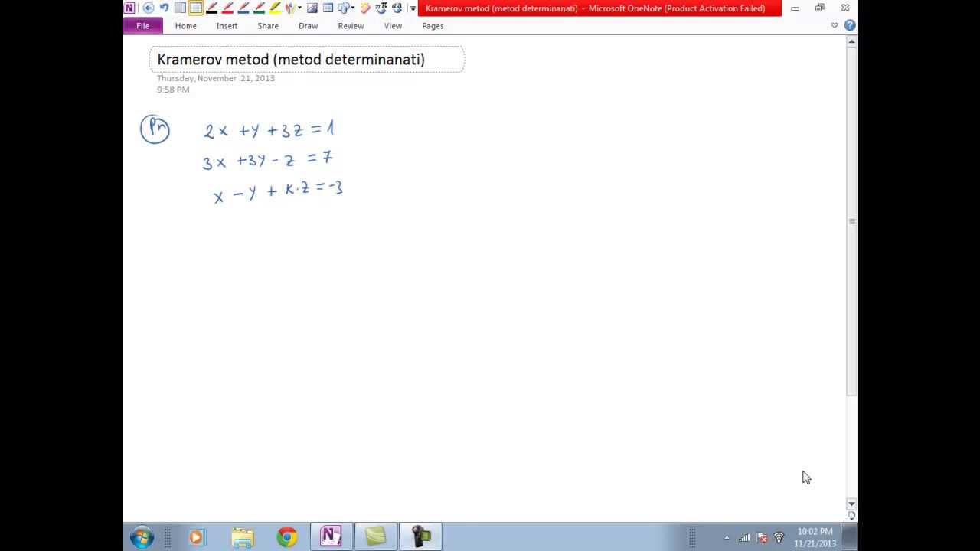
Task: Select the green pen
Action: pos(259,8)
